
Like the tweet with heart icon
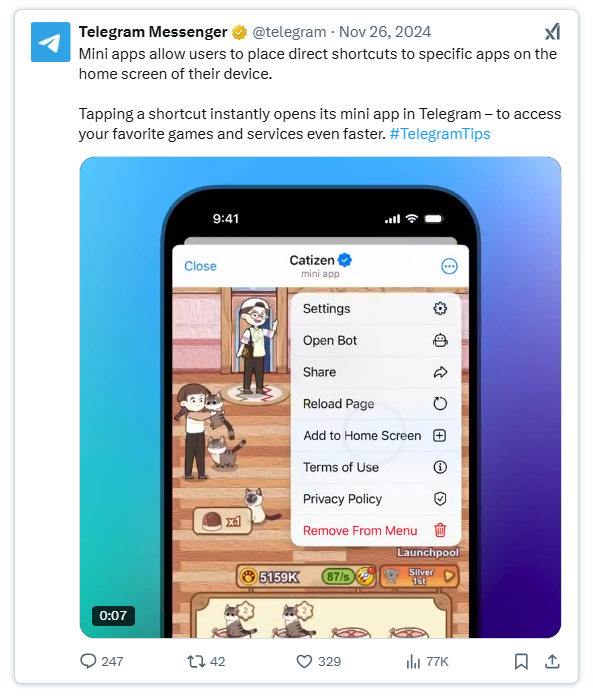pyautogui.click(x=304, y=661)
